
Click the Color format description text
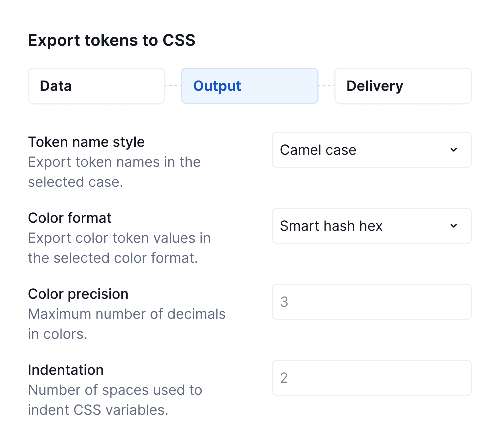pyautogui.click(x=119, y=248)
